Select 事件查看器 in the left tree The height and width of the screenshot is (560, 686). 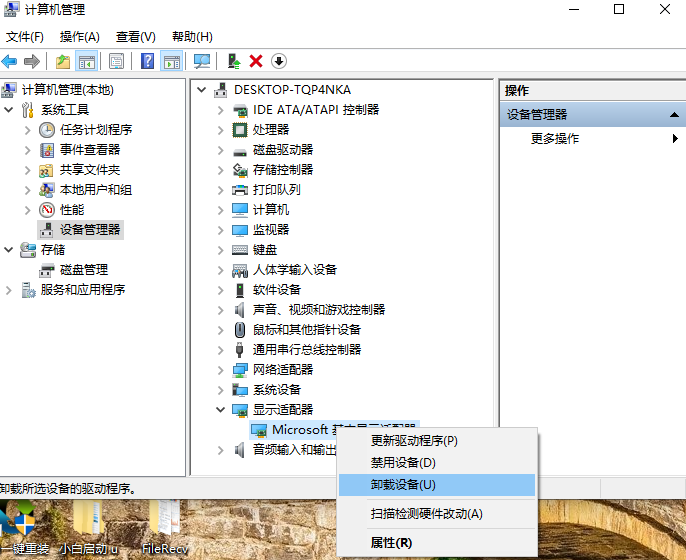click(89, 150)
